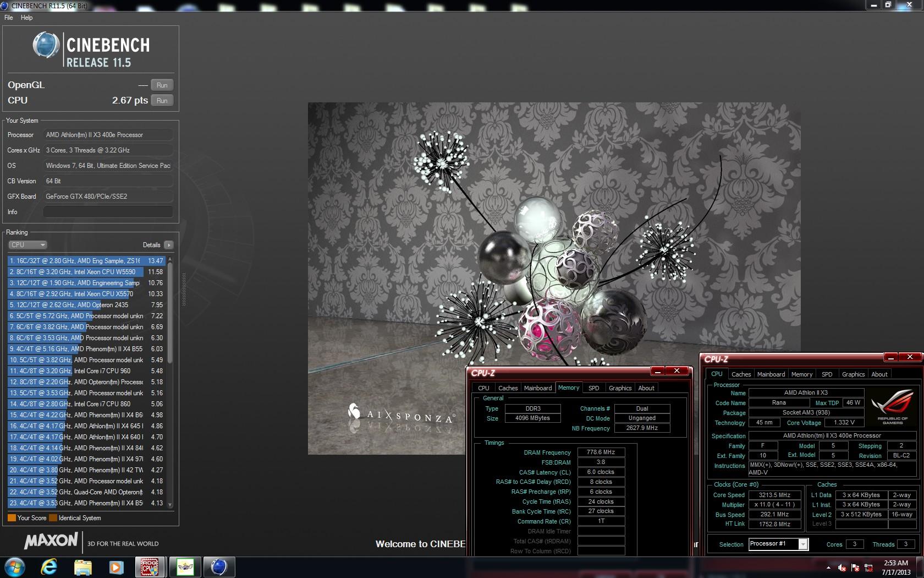Click the Details arrow button in Ranking
This screenshot has width=924, height=578.
click(168, 245)
